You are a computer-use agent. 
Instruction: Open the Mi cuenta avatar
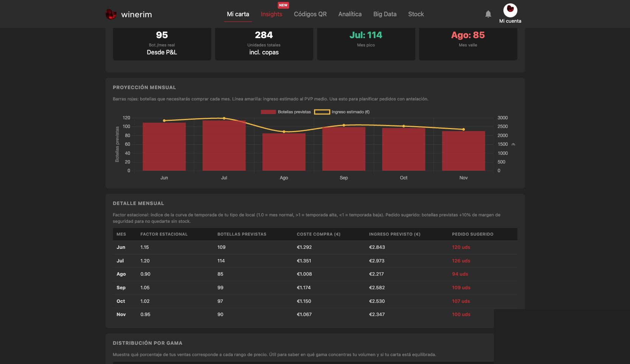[510, 10]
